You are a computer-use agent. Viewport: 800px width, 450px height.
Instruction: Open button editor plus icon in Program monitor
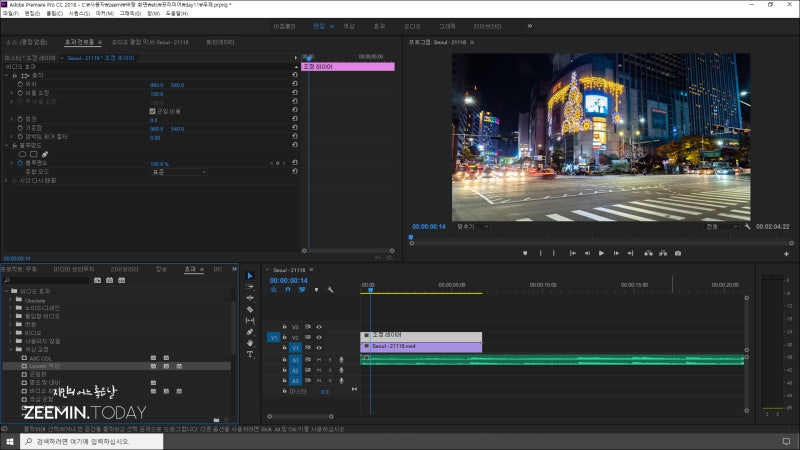[x=786, y=254]
